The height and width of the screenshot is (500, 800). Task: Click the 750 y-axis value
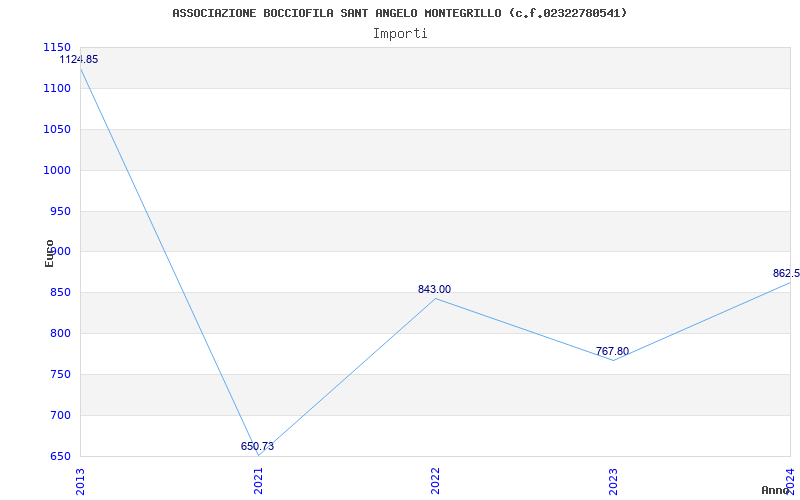(60, 374)
